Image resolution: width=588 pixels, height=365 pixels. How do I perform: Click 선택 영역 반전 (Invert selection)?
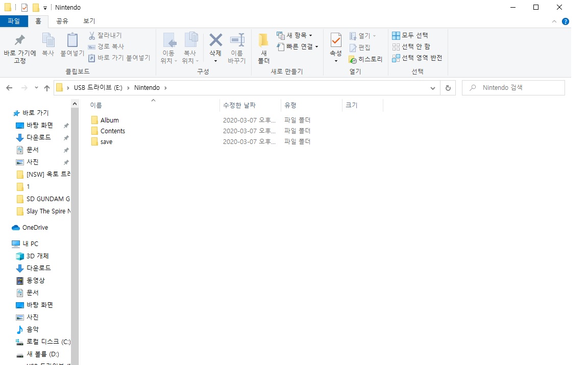(x=417, y=58)
